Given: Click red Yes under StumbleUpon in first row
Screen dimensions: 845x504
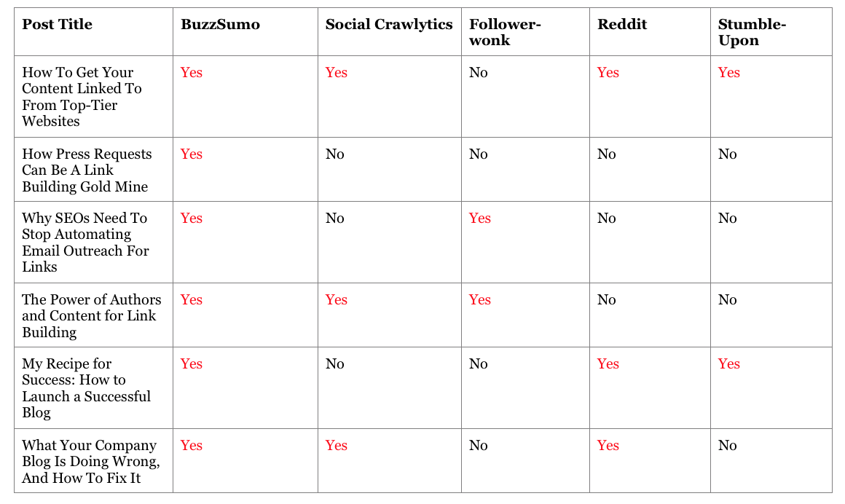Looking at the screenshot, I should 728,72.
